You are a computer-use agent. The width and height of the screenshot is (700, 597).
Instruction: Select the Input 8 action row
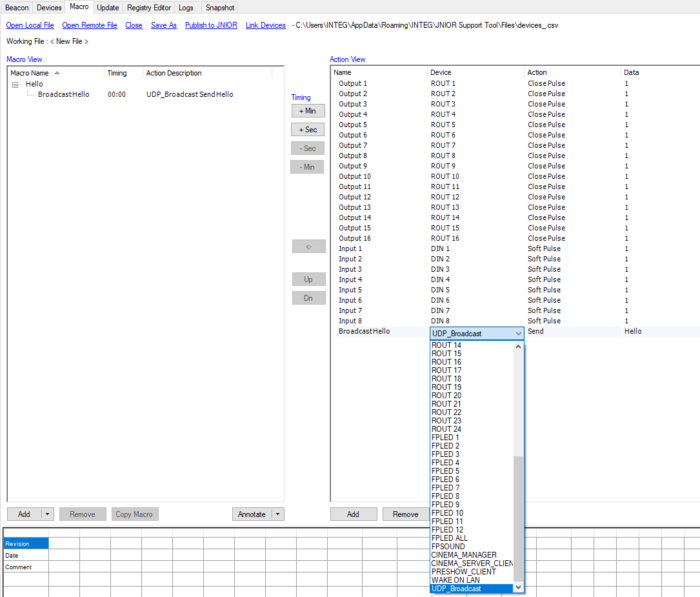(517, 321)
